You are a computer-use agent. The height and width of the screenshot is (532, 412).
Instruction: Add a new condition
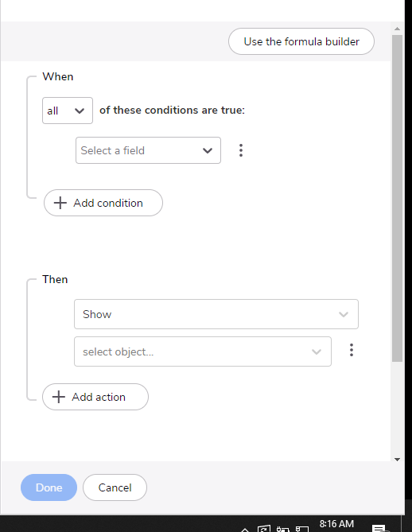(x=103, y=203)
